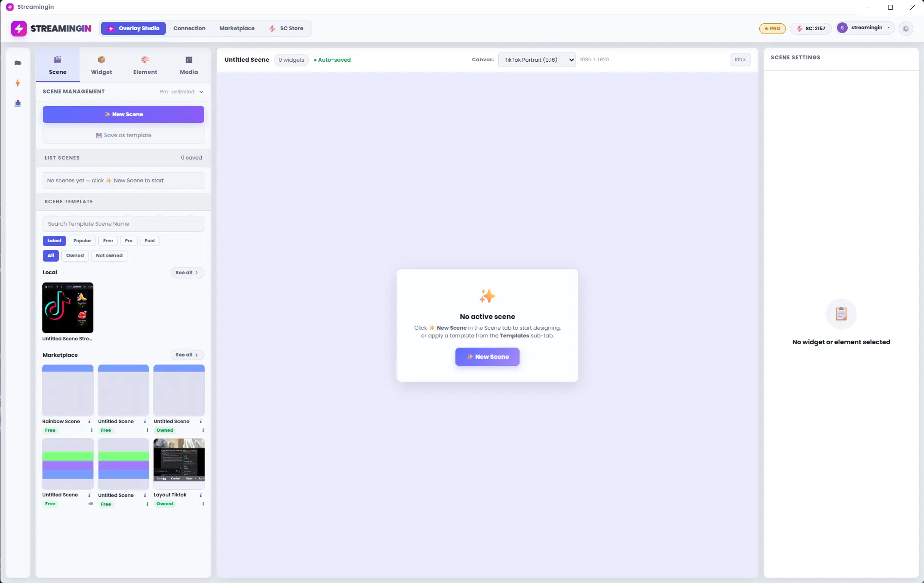The image size is (924, 583).
Task: Select the Owned filter chip
Action: click(x=75, y=256)
